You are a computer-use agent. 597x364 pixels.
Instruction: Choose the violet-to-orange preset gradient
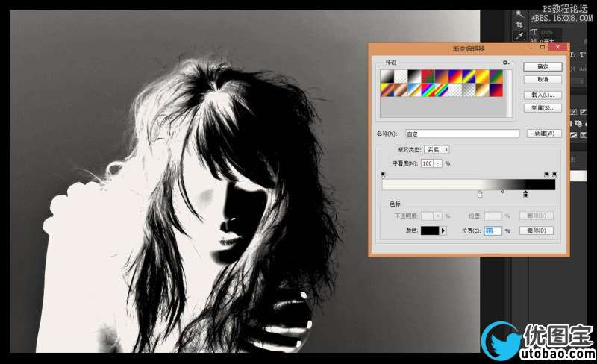[442, 76]
